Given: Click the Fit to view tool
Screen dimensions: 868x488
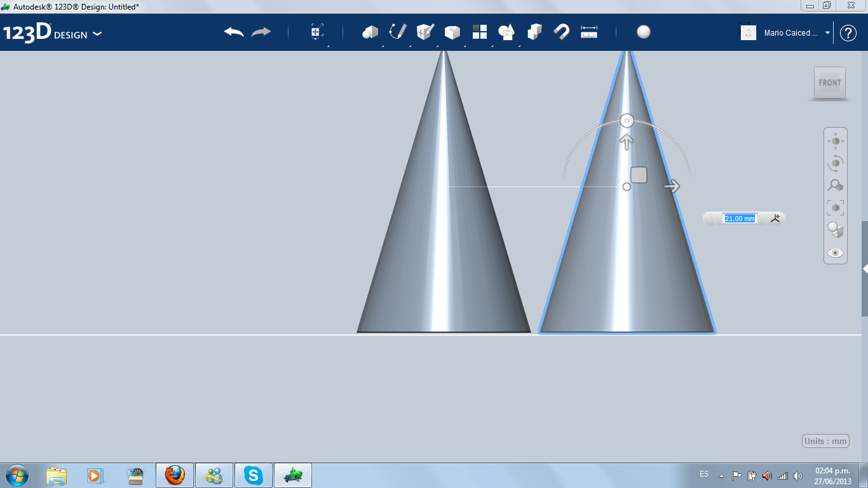Looking at the screenshot, I should pyautogui.click(x=836, y=208).
